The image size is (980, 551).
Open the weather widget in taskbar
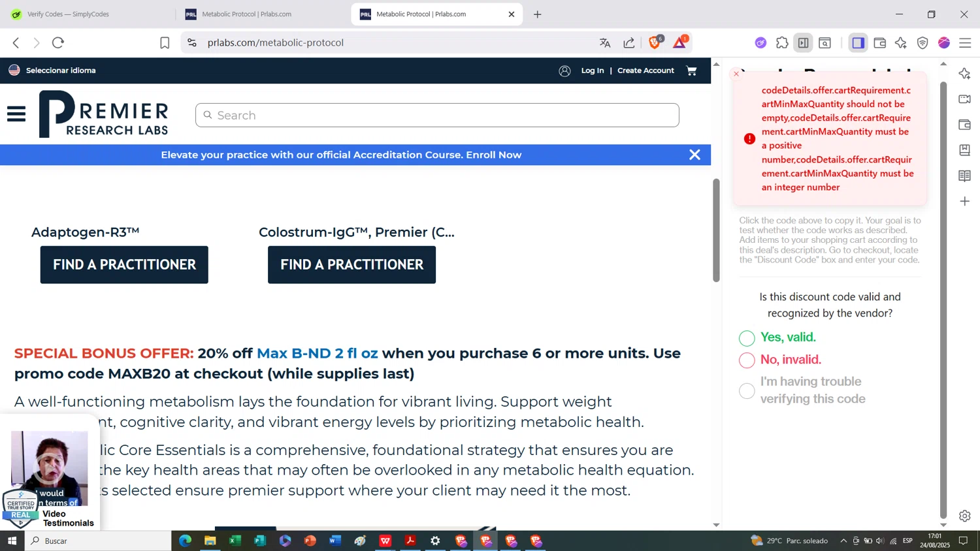pyautogui.click(x=789, y=541)
